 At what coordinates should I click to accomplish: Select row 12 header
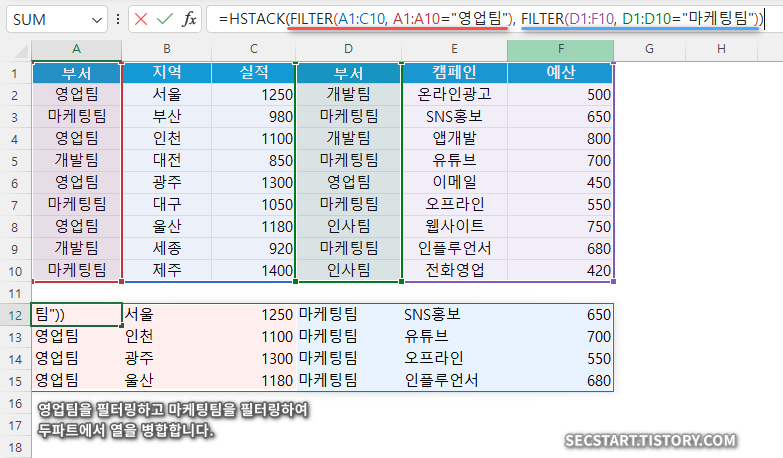[15, 315]
